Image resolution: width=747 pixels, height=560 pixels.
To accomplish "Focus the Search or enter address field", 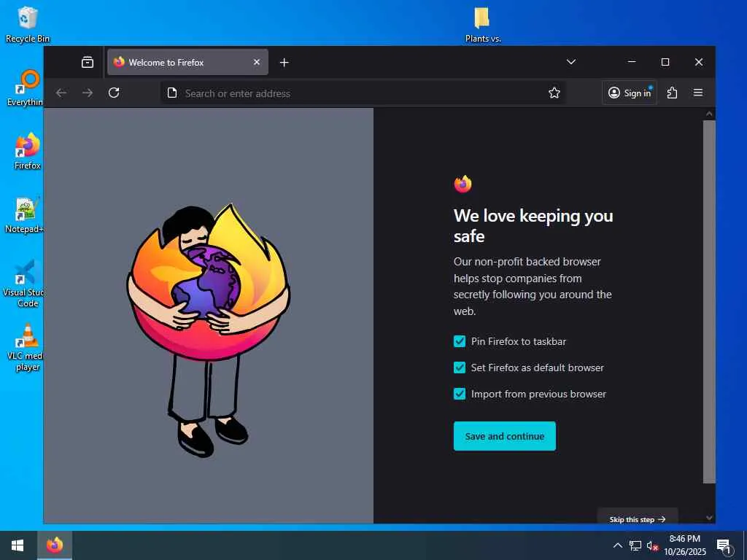I will tap(363, 93).
